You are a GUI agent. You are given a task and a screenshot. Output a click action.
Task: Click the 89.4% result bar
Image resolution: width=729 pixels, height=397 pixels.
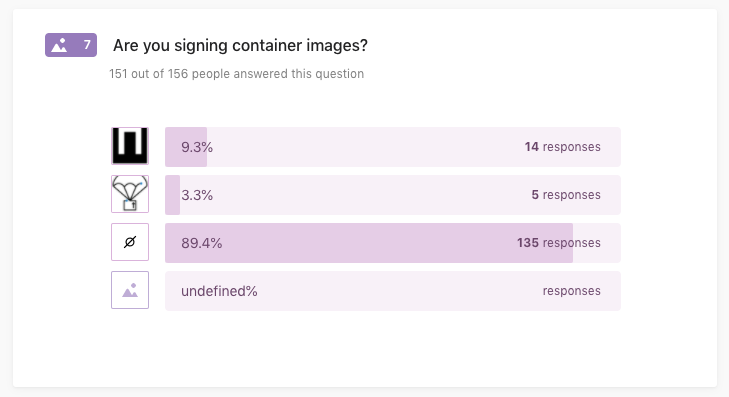pos(393,243)
